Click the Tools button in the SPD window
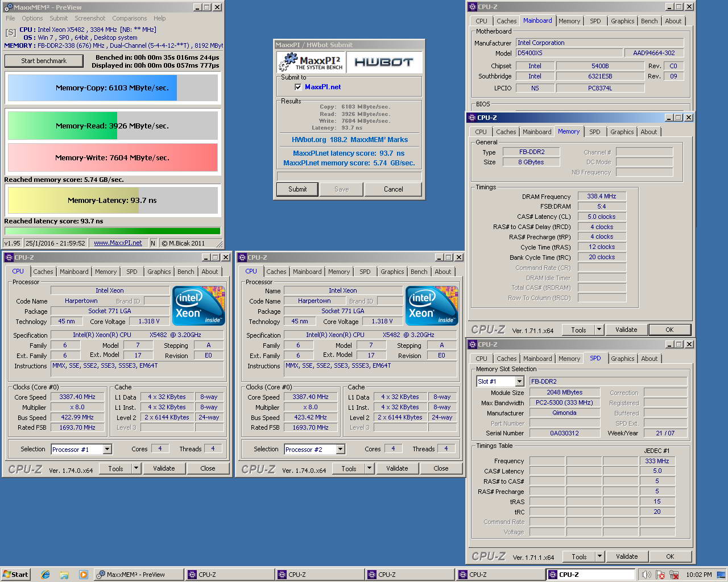728x582 pixels. pyautogui.click(x=579, y=556)
